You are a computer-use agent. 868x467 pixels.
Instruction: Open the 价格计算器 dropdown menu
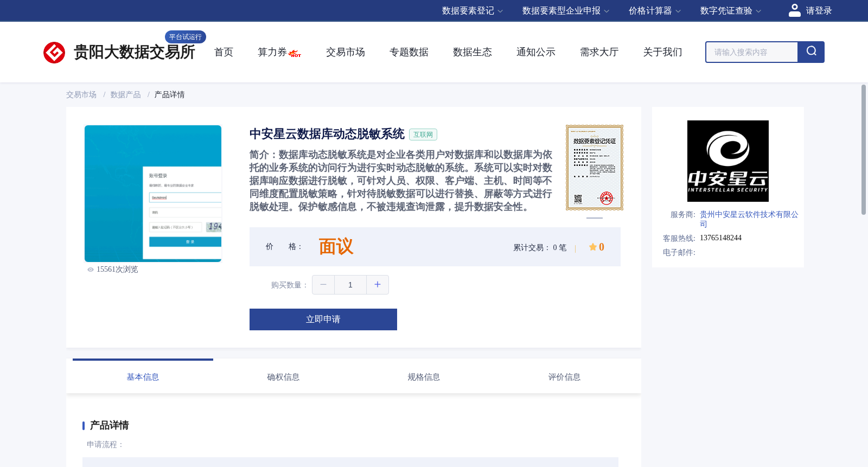(x=655, y=11)
